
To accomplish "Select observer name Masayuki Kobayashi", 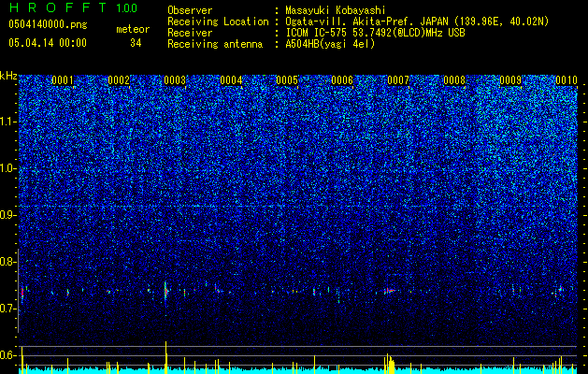I will point(336,10).
